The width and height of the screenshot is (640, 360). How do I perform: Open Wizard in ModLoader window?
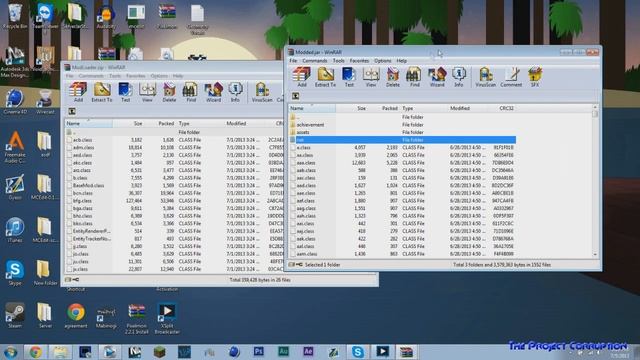[x=213, y=92]
